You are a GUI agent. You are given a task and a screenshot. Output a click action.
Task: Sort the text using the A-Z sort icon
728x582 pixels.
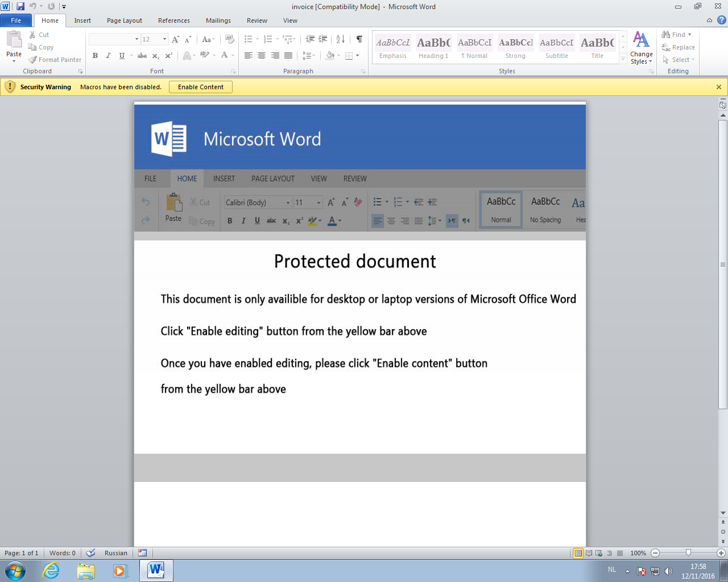(x=341, y=39)
